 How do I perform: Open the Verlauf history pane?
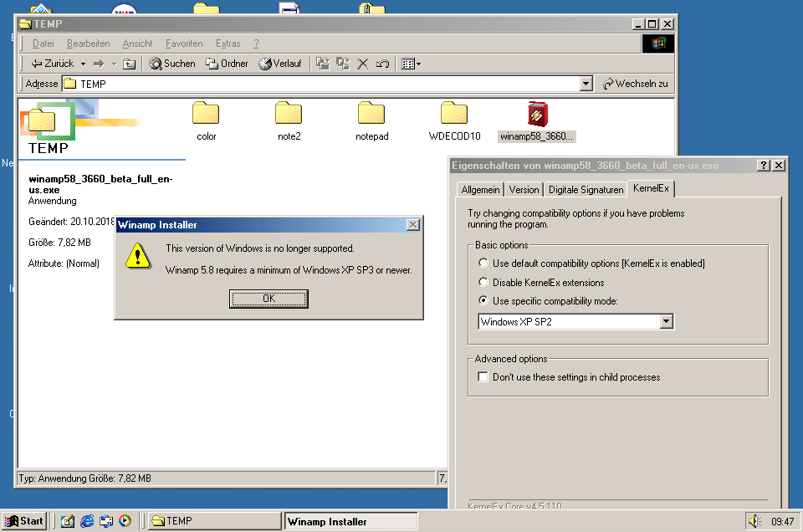(279, 64)
